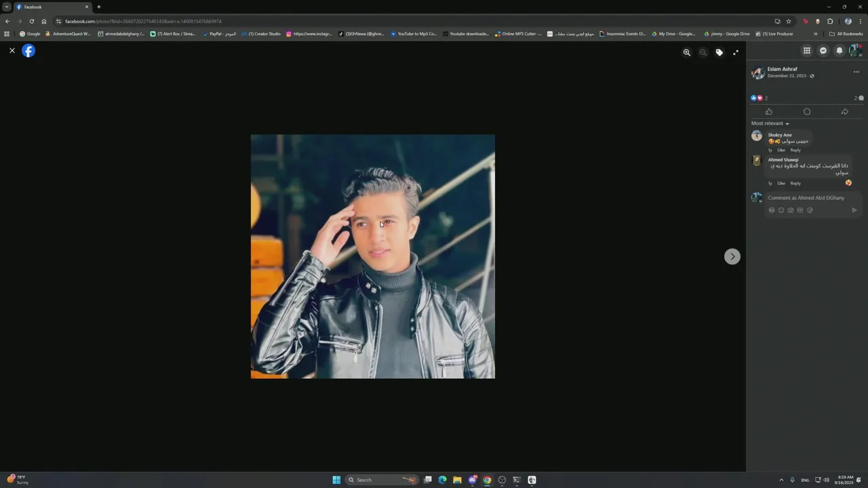Open the weather widget Sunny
868x488 pixels.
pyautogui.click(x=18, y=480)
